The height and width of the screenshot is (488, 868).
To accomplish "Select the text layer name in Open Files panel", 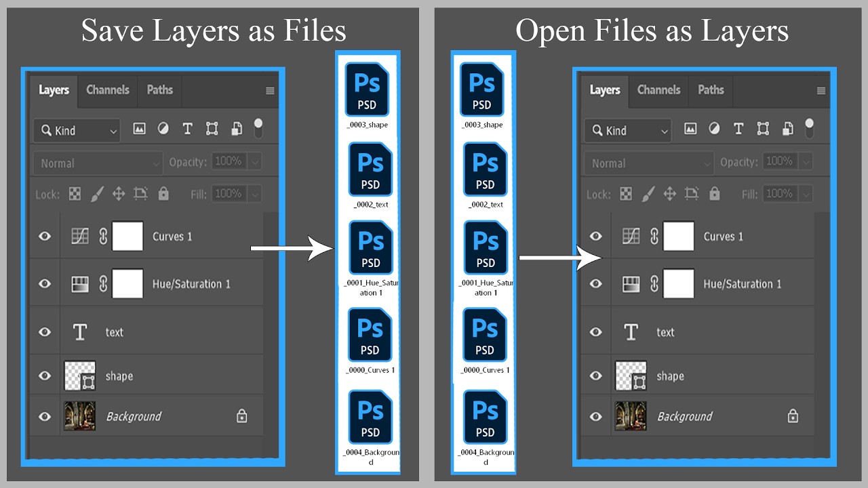I will [665, 332].
